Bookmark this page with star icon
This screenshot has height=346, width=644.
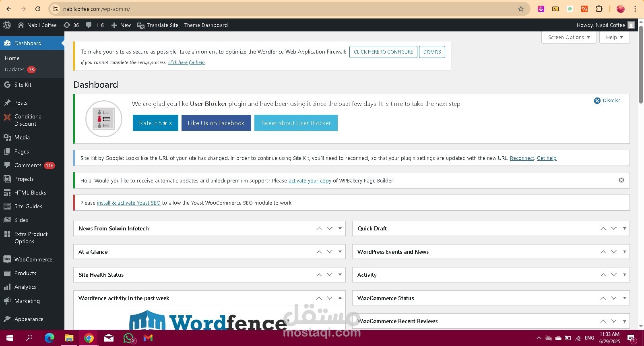pos(520,8)
